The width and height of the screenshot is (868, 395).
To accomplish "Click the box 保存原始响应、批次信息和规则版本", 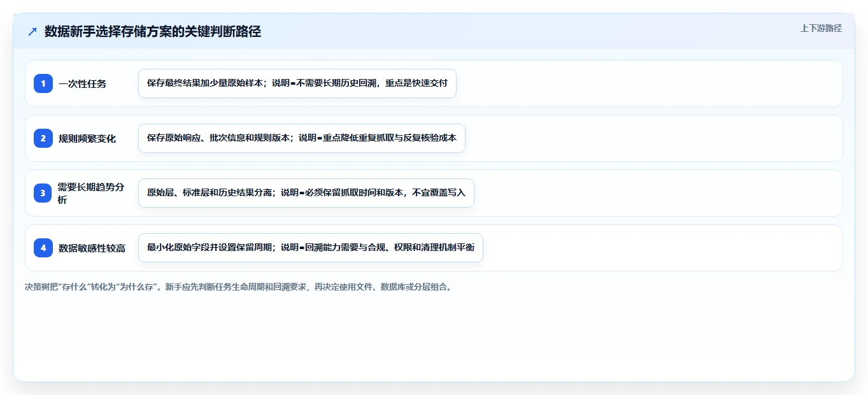I will click(x=302, y=138).
